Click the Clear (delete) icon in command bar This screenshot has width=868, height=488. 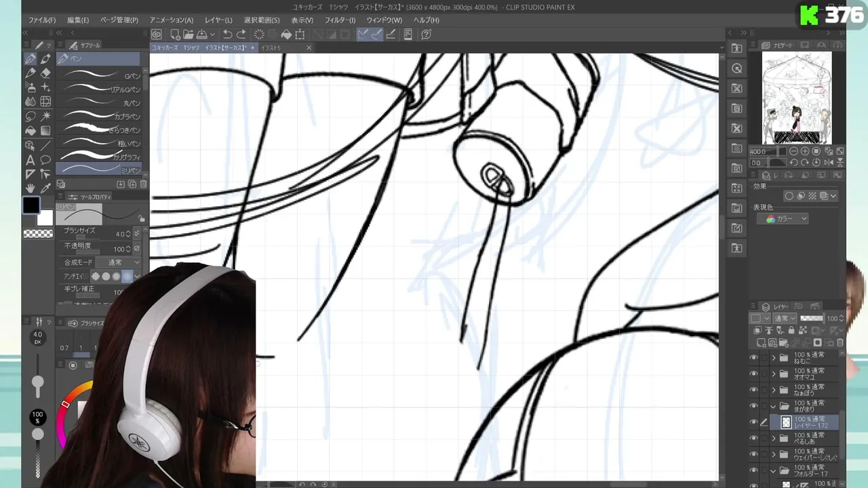[x=258, y=35]
